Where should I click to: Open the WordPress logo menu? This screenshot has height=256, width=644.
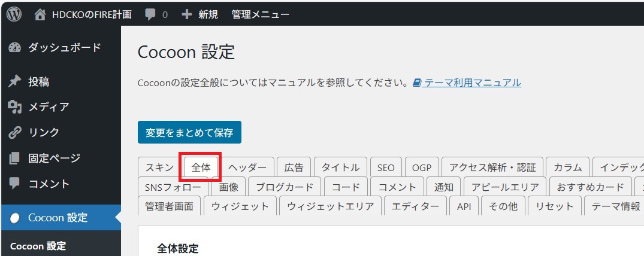coord(14,14)
